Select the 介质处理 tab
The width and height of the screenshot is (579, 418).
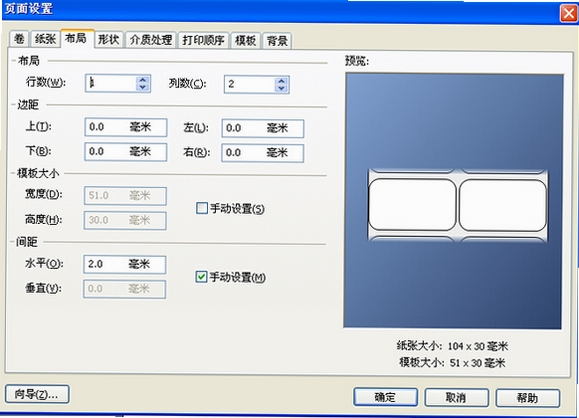(151, 40)
